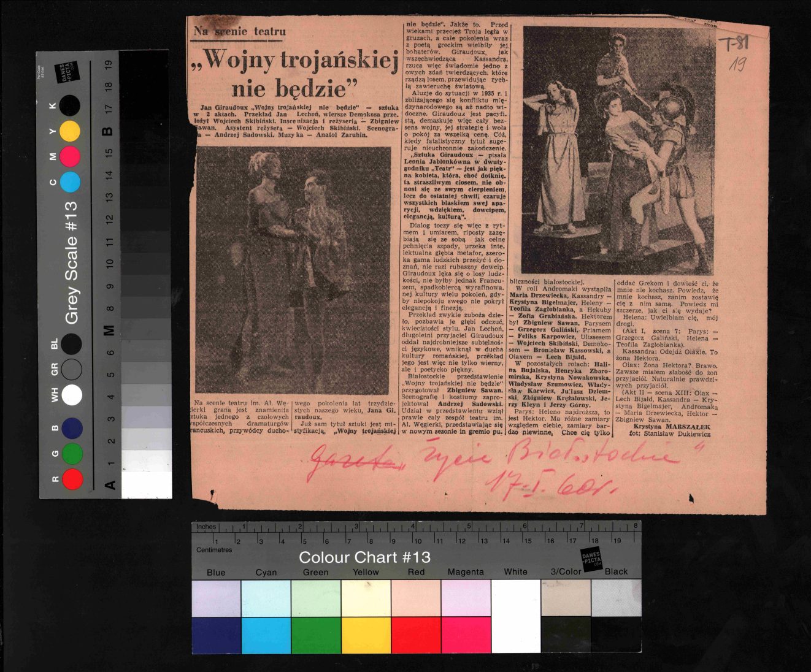Click the "Colour Chart #13" title
Image resolution: width=811 pixels, height=672 pixels.
[x=364, y=557]
